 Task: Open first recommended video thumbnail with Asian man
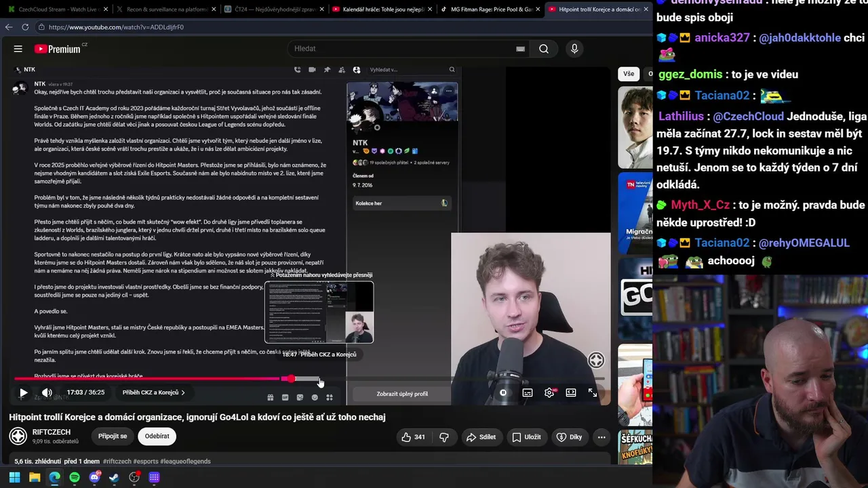pyautogui.click(x=635, y=127)
